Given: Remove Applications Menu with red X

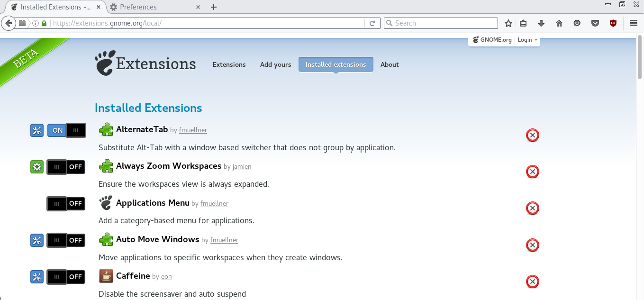Looking at the screenshot, I should point(533,208).
